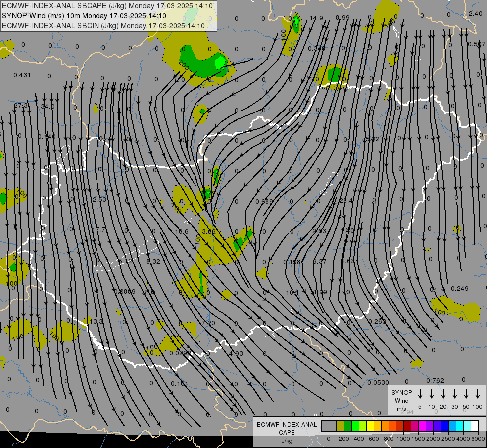487x448 pixels.
Task: Pick the dark green CAPE scale swatch
Action: pyautogui.click(x=348, y=426)
